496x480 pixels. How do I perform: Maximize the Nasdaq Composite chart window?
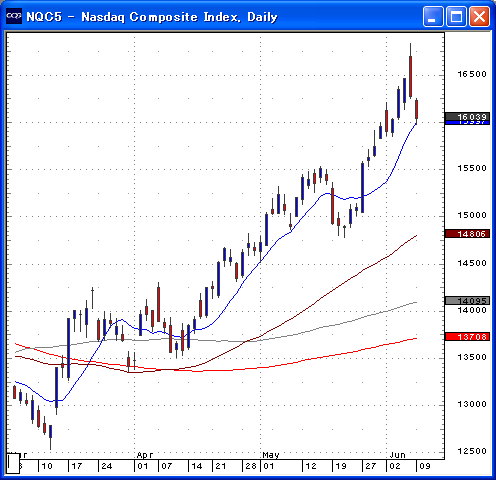tap(456, 16)
